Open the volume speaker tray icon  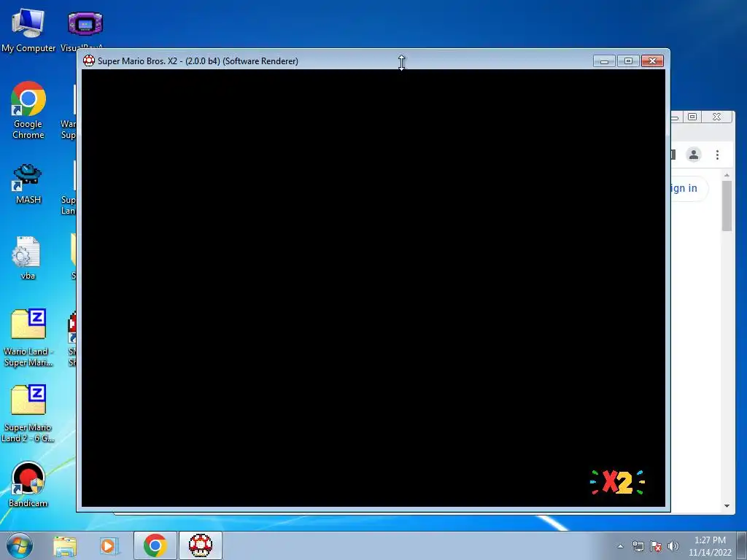(673, 546)
